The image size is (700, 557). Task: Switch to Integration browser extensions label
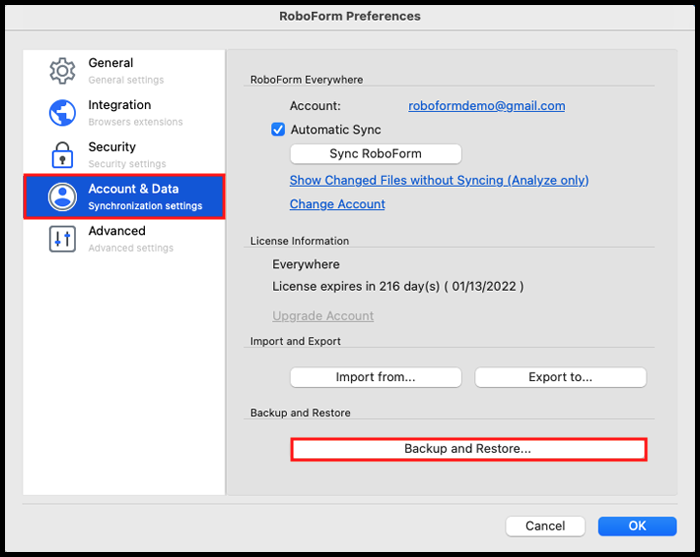[120, 105]
